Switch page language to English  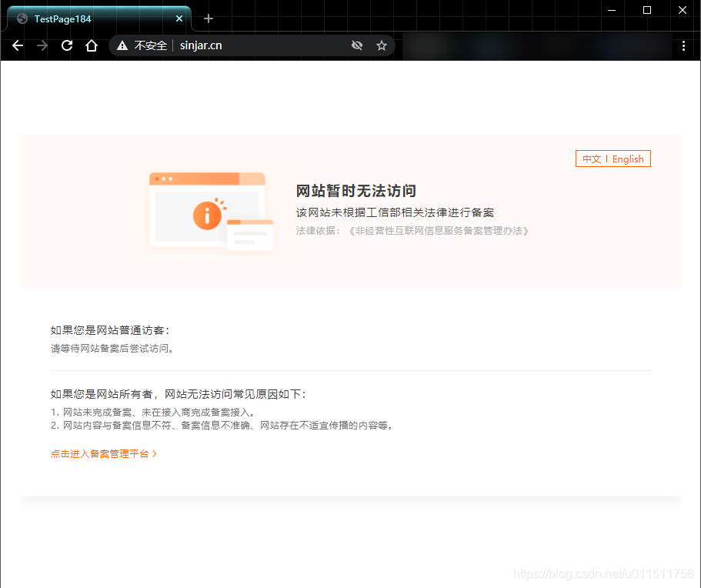point(628,159)
